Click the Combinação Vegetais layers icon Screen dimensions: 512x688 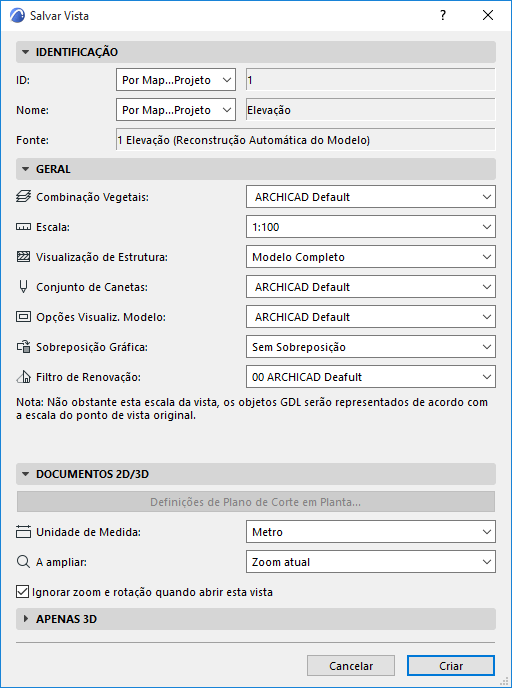pos(23,197)
